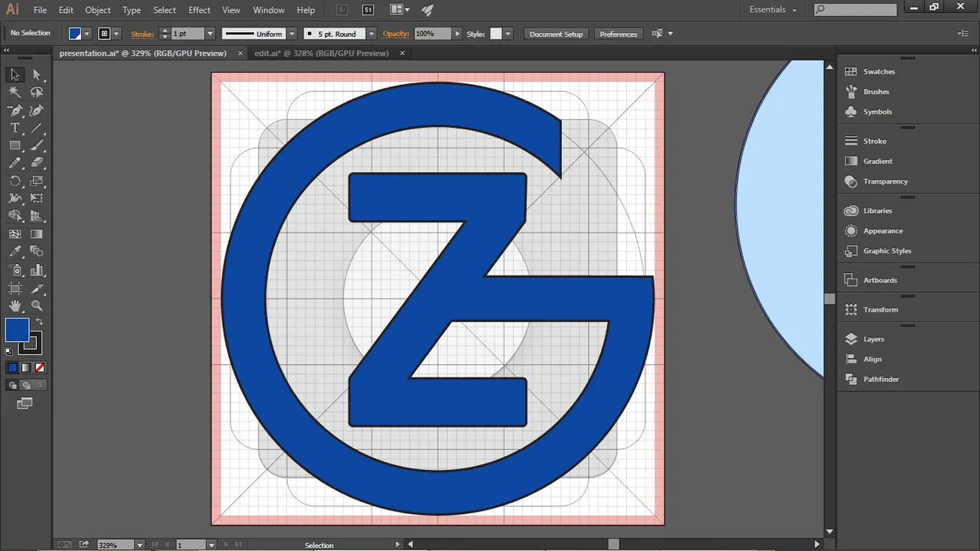
Task: Choose the Slice tool
Action: pyautogui.click(x=37, y=289)
